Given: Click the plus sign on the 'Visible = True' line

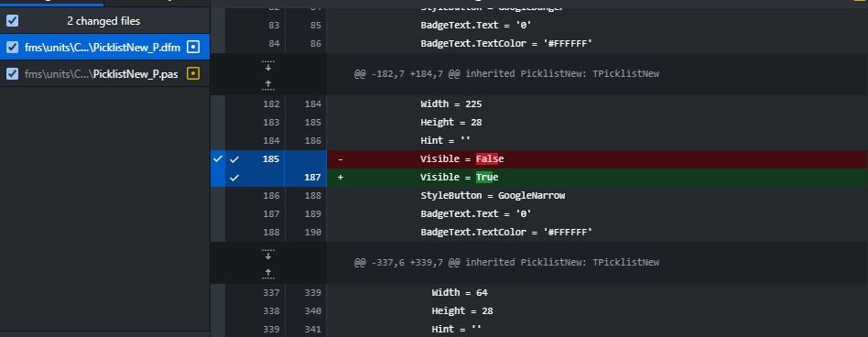Looking at the screenshot, I should [341, 178].
